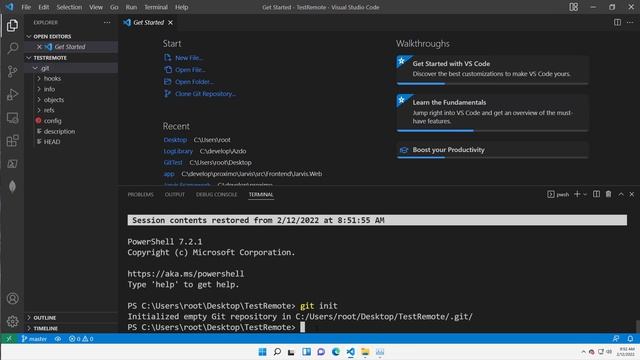Image resolution: width=640 pixels, height=360 pixels.
Task: Open the Run and Debug view
Action: point(12,95)
